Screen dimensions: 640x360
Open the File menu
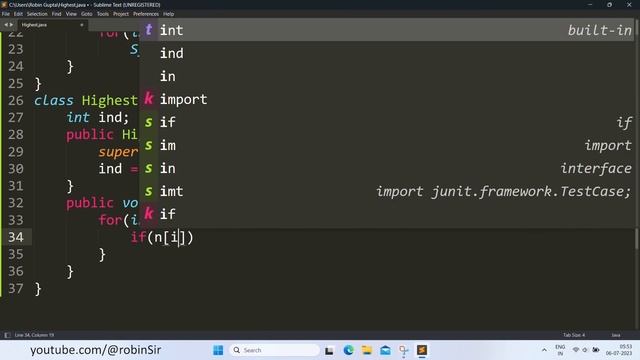point(6,14)
